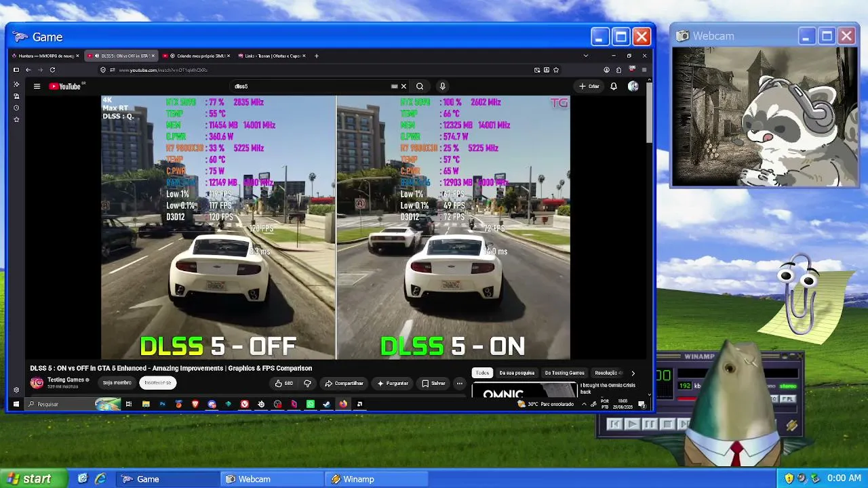
Task: Click the Seja membro button
Action: (117, 383)
